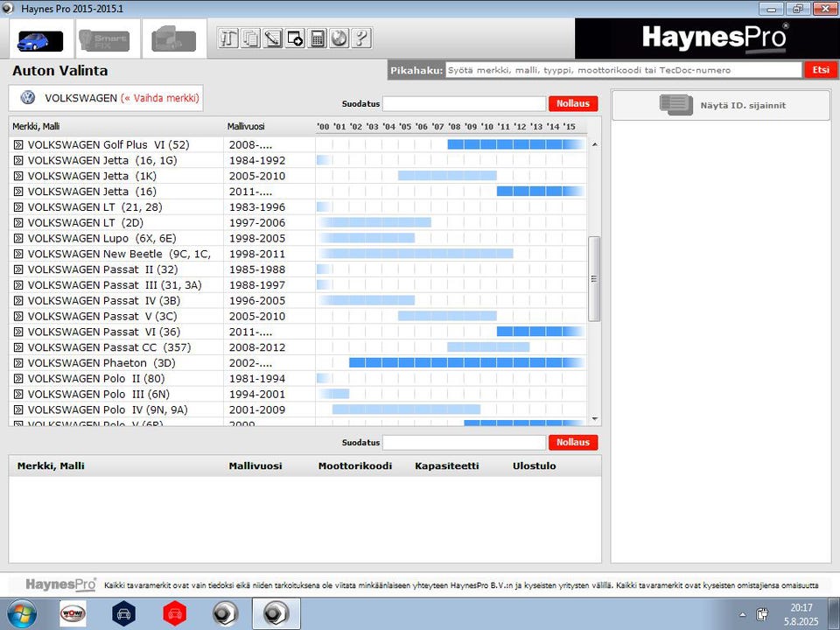Select VOLKSWAGEN LT (2D)
840x630 pixels.
click(x=86, y=222)
